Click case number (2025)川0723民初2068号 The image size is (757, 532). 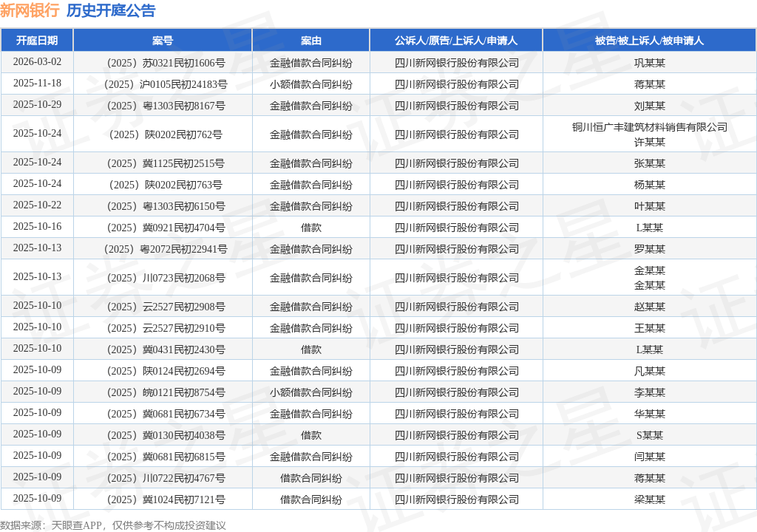click(x=166, y=278)
